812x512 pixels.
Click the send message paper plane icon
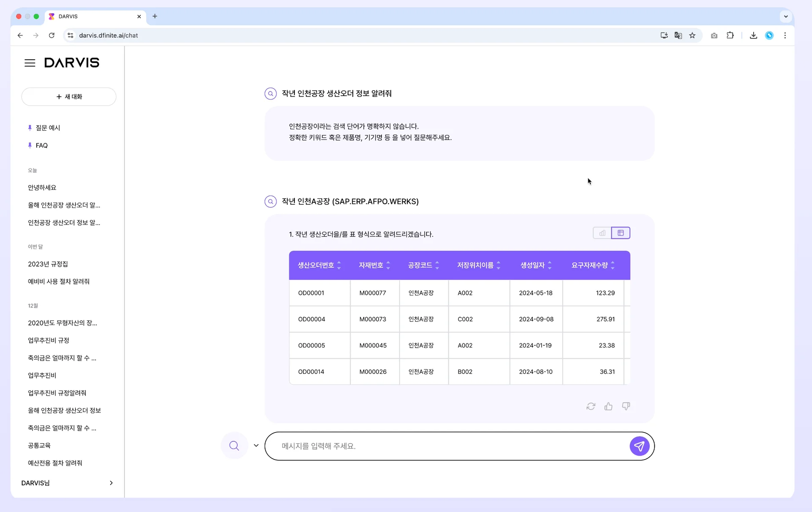pos(639,446)
